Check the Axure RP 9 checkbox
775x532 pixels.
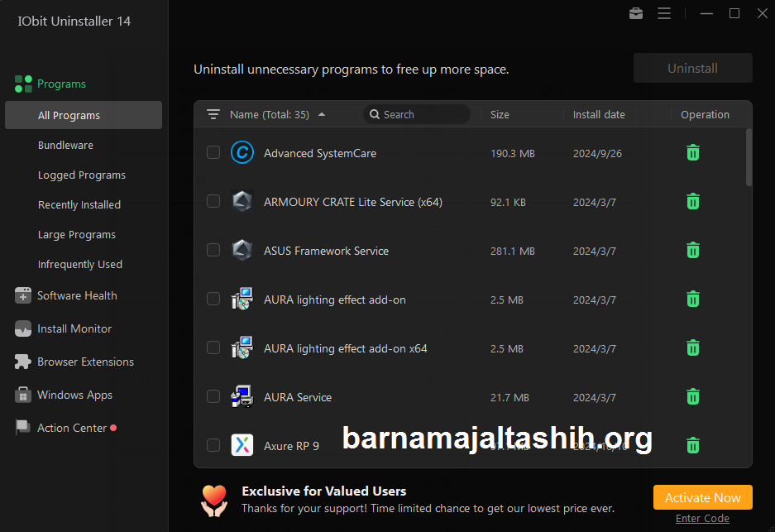point(213,445)
